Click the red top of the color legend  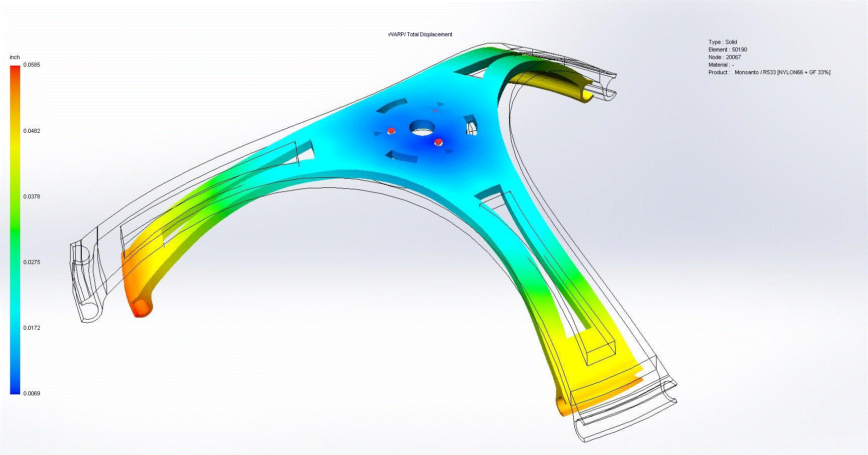(x=15, y=71)
